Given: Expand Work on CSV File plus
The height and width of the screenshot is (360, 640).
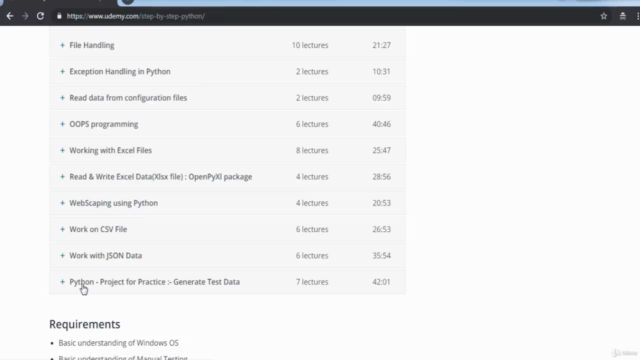Looking at the screenshot, I should coord(62,229).
